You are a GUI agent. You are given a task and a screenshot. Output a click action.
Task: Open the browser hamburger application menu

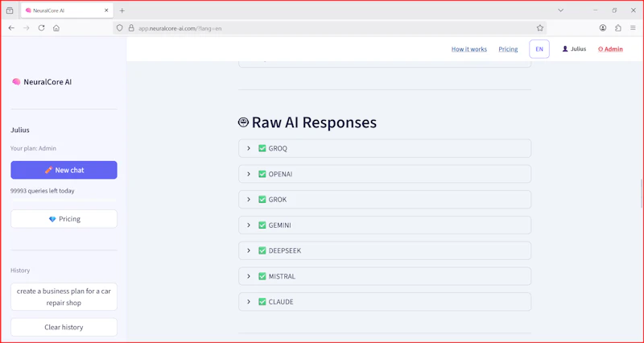coord(633,28)
